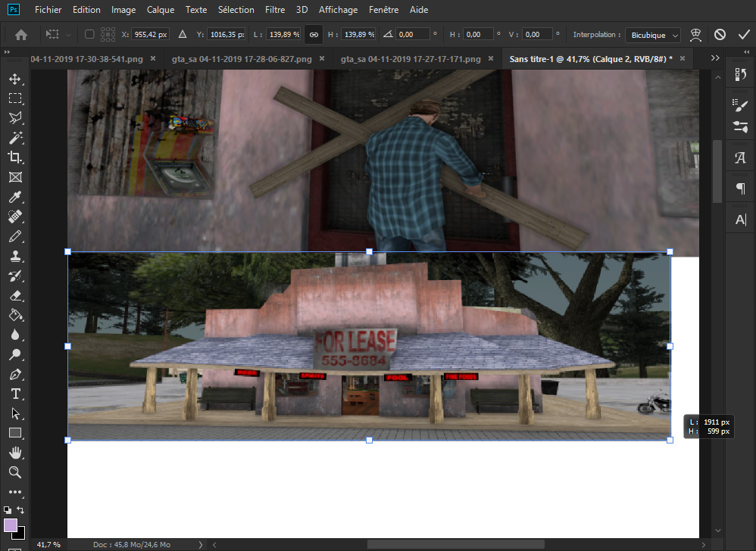The image size is (756, 551).
Task: Close the 17-30-38-541.png document tab
Action: coord(153,58)
